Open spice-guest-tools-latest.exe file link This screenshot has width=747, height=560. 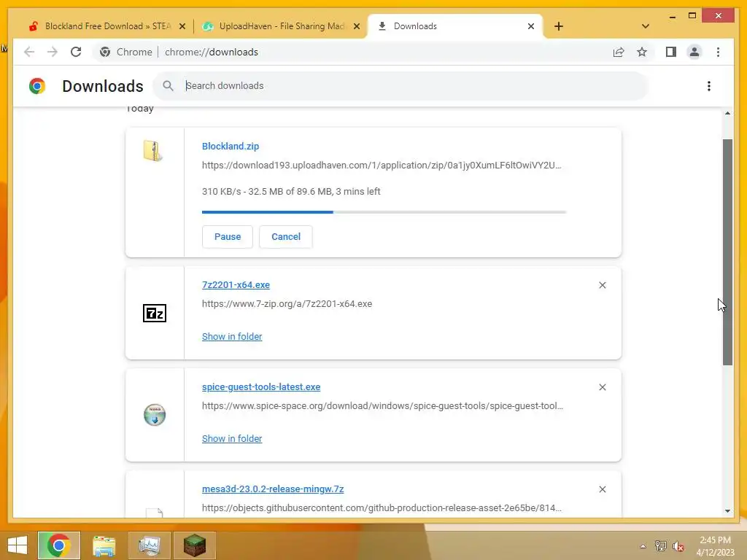click(x=261, y=387)
